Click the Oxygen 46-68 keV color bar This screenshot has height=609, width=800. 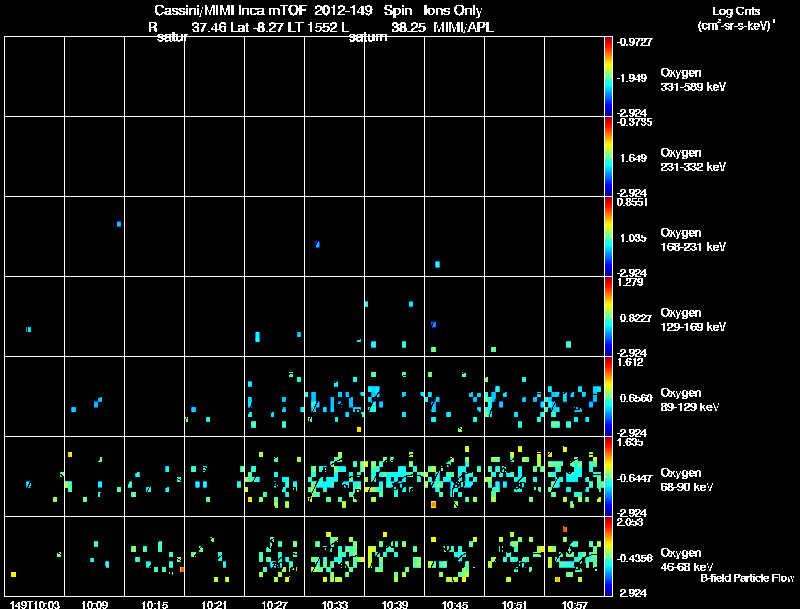[608, 556]
